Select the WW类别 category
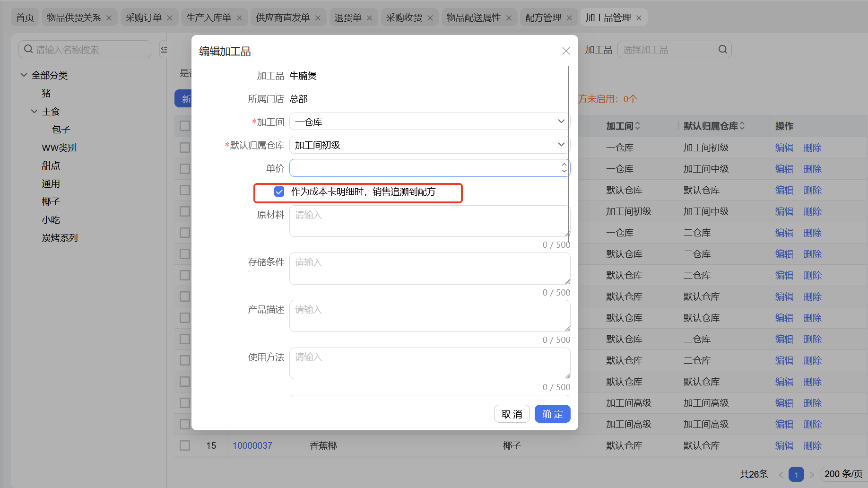Image resolution: width=868 pixels, height=488 pixels. [59, 148]
